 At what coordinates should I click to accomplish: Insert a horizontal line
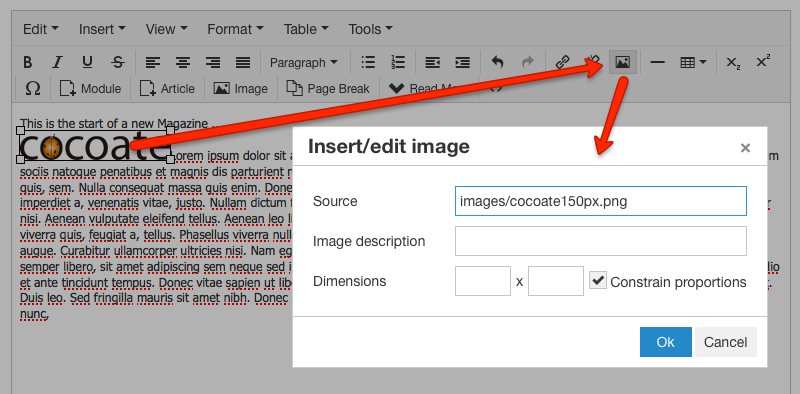coord(658,63)
